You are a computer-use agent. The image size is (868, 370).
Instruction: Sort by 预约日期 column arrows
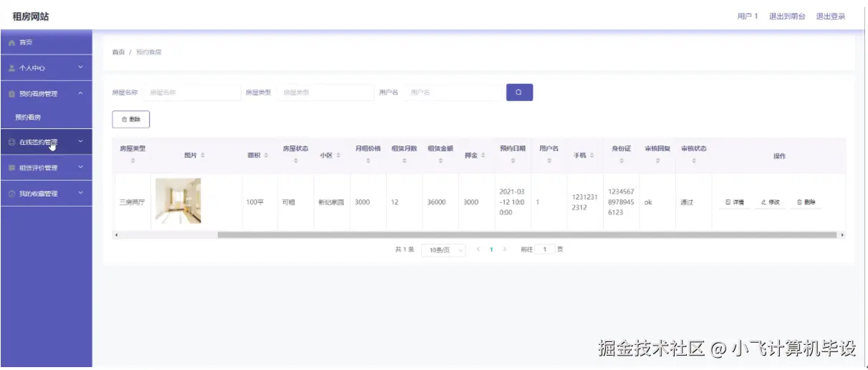(513, 161)
